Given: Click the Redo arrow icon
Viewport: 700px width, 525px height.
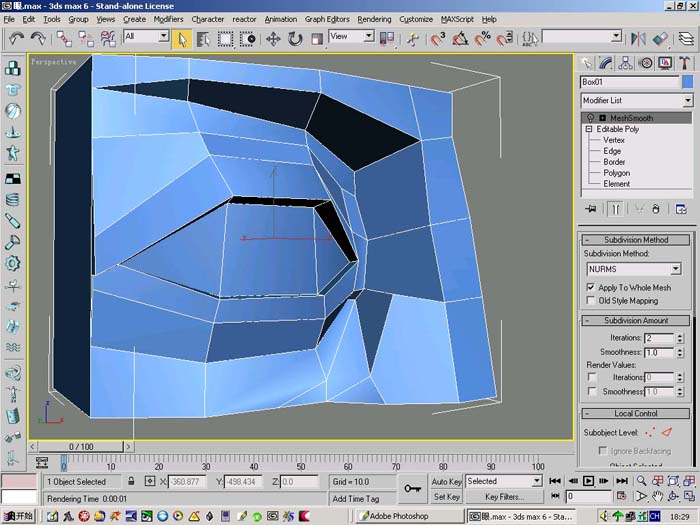Looking at the screenshot, I should pos(38,38).
